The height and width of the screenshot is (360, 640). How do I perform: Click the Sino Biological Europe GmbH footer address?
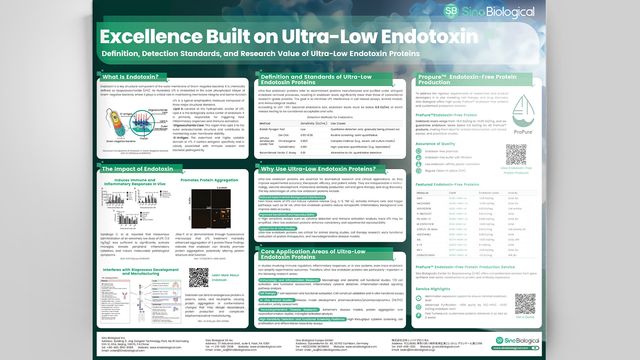click(x=336, y=344)
